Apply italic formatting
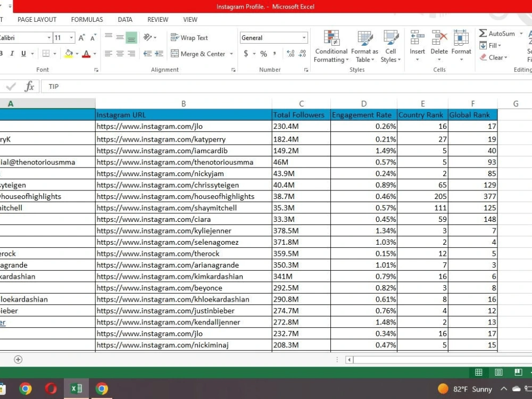This screenshot has height=399, width=532. 12,54
